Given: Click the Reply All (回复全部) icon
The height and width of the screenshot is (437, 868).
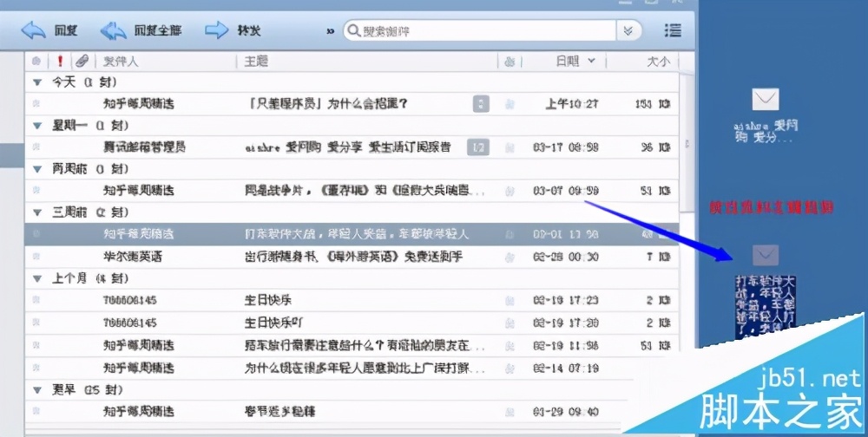Looking at the screenshot, I should point(114,29).
